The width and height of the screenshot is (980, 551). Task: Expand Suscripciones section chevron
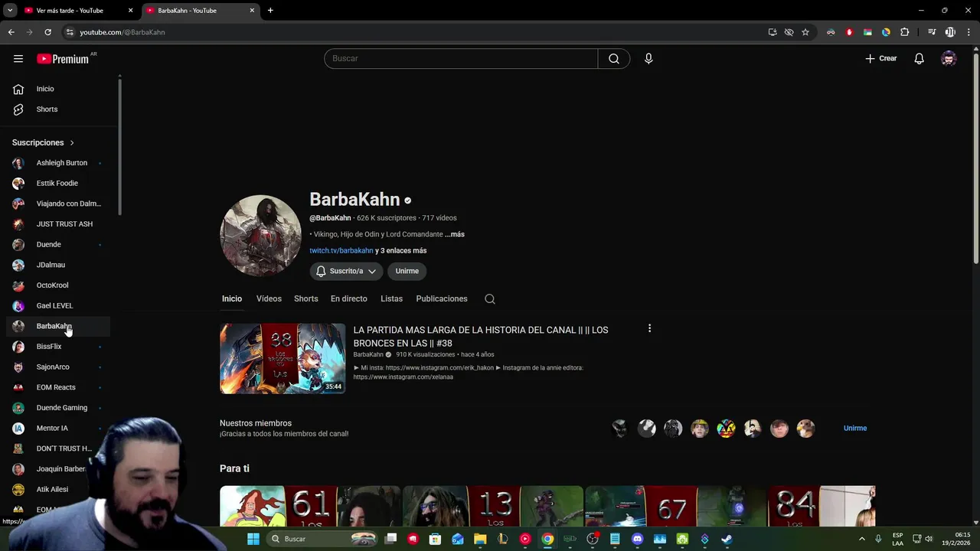tap(72, 143)
